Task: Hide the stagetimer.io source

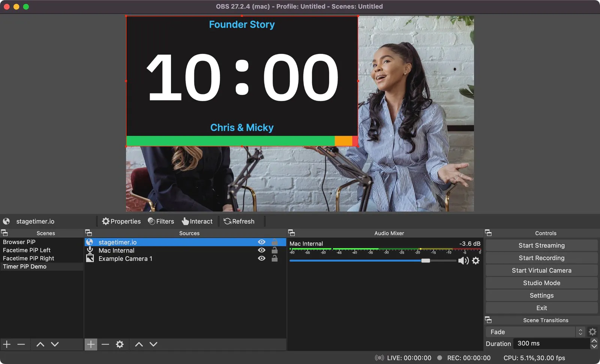Action: pyautogui.click(x=261, y=242)
